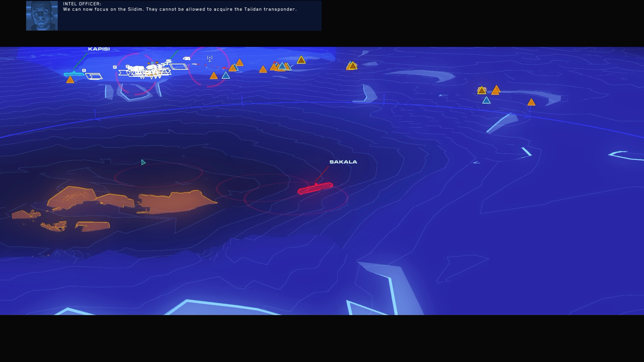Select the cyan arrow marker on map

[143, 163]
